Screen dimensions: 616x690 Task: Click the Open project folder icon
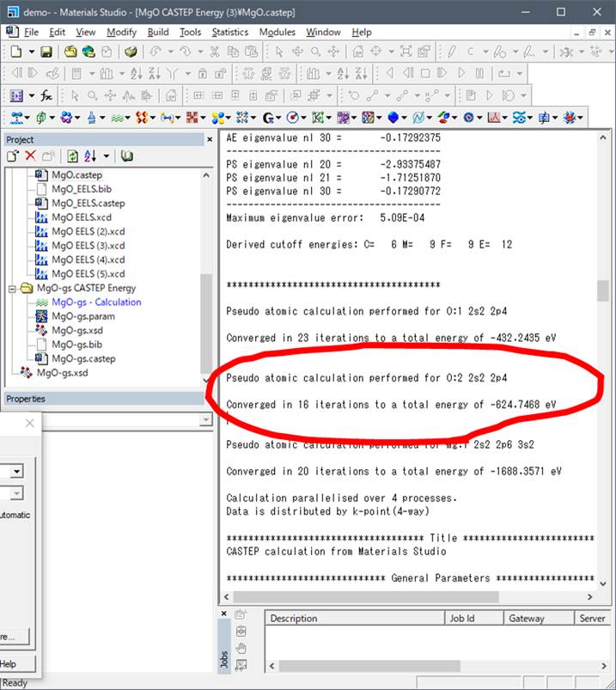coord(70,52)
